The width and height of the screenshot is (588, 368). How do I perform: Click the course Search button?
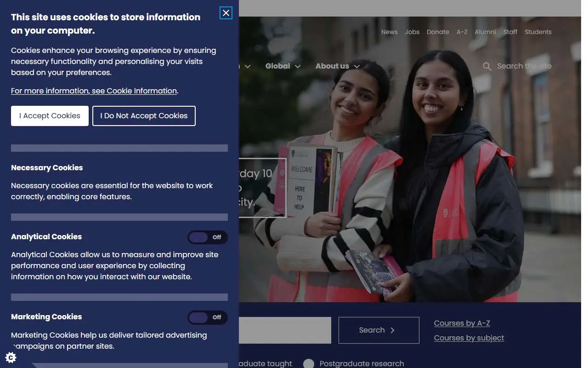point(379,330)
